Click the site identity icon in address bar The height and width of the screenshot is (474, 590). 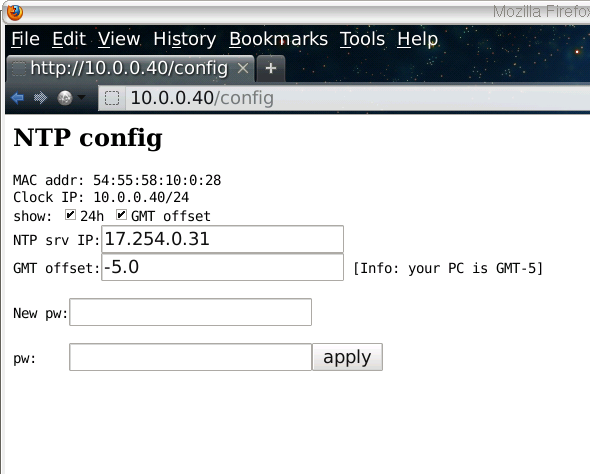(112, 98)
